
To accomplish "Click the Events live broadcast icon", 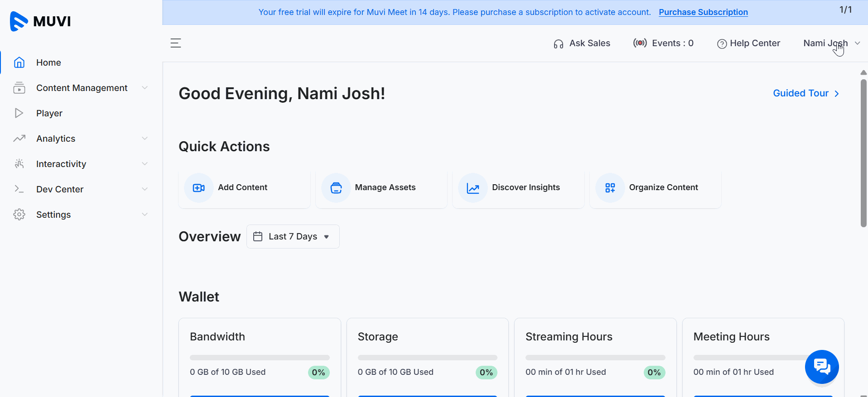I will [x=640, y=43].
